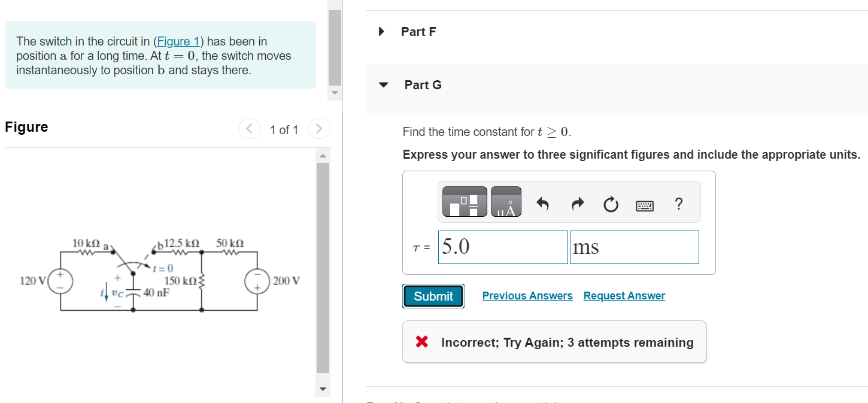The width and height of the screenshot is (868, 403).
Task: Click the redo arrow in answer toolbar
Action: [x=577, y=204]
